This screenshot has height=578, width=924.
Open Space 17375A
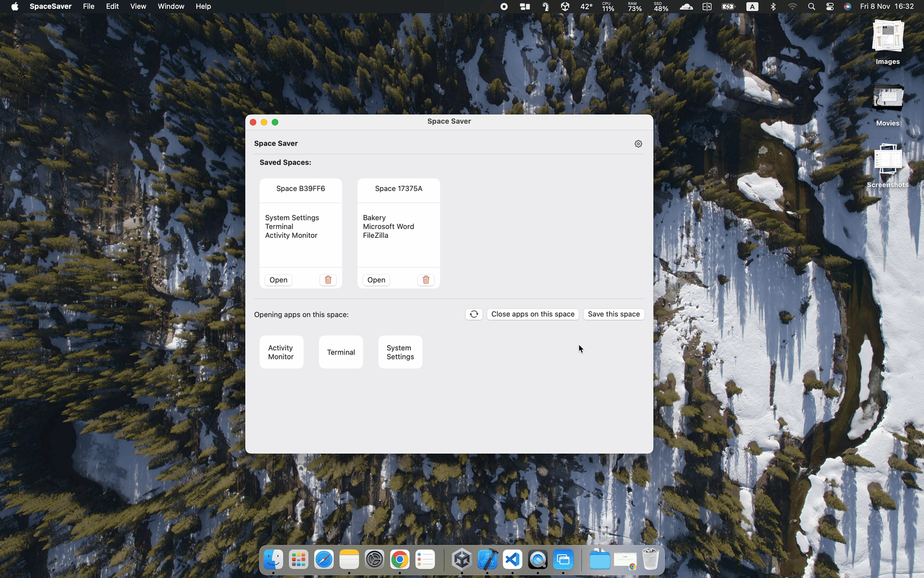pyautogui.click(x=376, y=280)
